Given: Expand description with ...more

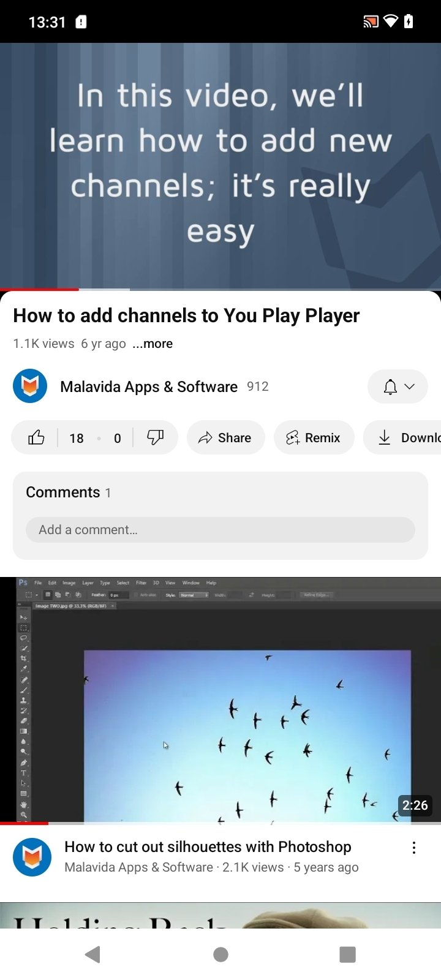Looking at the screenshot, I should click(x=153, y=344).
